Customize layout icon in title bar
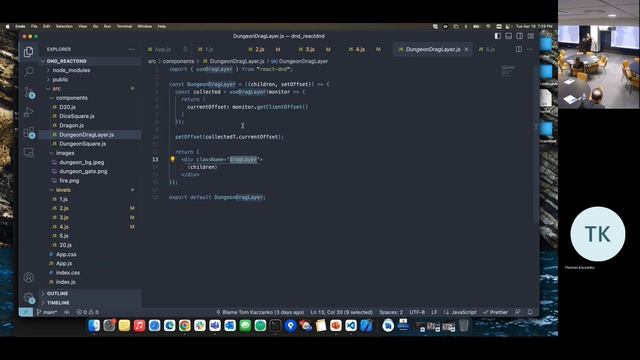The image size is (640, 360). 531,36
